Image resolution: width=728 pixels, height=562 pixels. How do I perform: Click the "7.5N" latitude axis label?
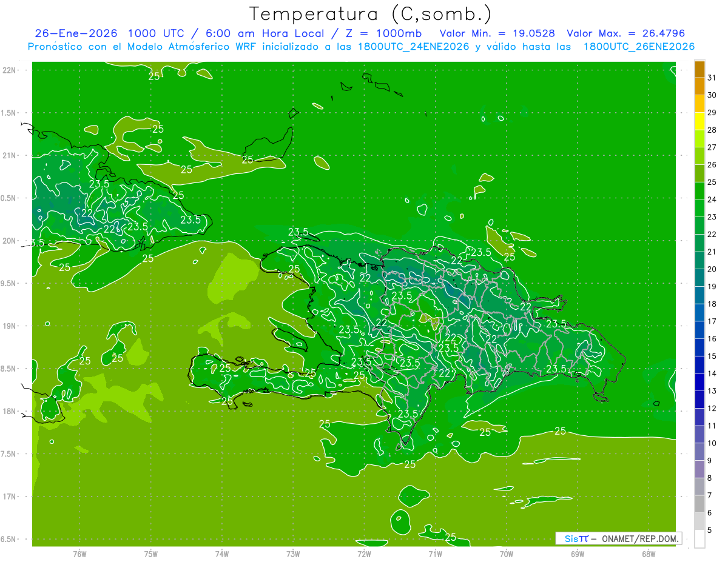coord(9,454)
